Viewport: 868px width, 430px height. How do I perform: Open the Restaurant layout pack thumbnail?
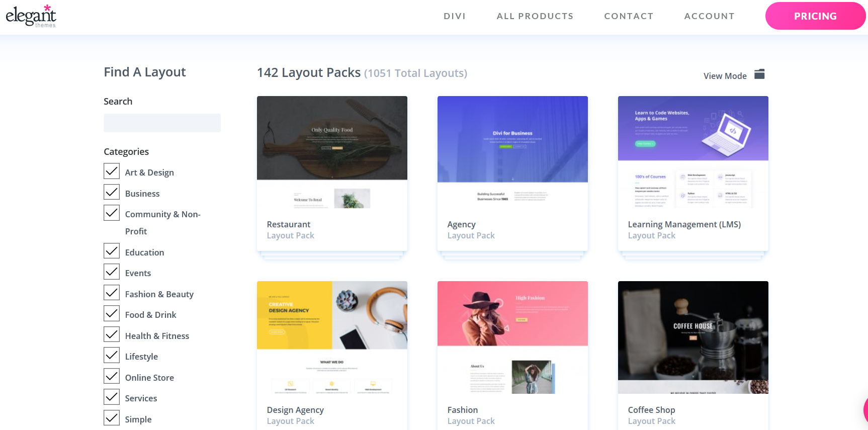tap(332, 152)
